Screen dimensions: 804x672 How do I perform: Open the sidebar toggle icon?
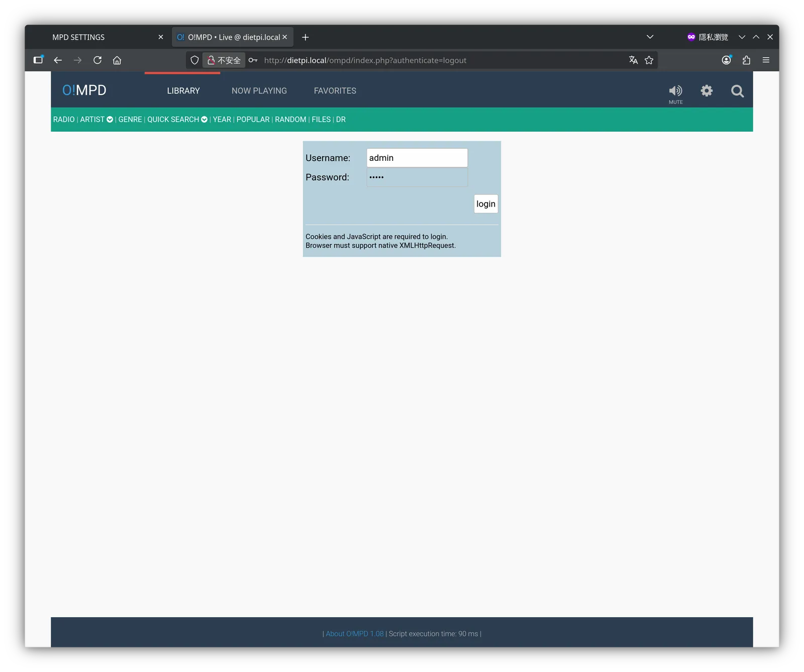[38, 60]
